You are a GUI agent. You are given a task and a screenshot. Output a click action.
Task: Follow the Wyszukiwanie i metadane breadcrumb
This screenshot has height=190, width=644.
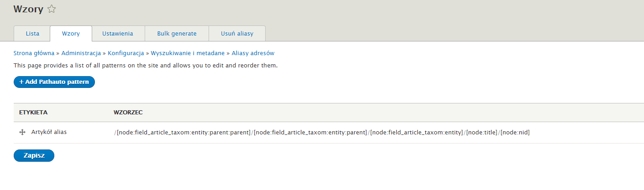pyautogui.click(x=188, y=53)
